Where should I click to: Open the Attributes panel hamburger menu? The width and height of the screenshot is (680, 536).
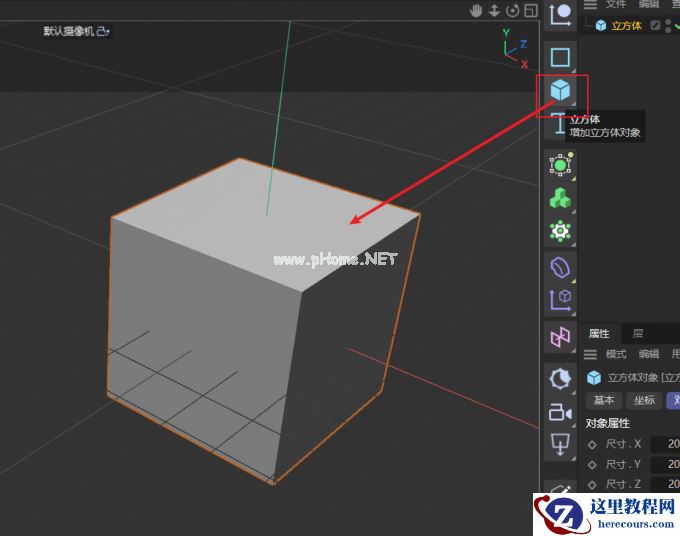[x=591, y=354]
